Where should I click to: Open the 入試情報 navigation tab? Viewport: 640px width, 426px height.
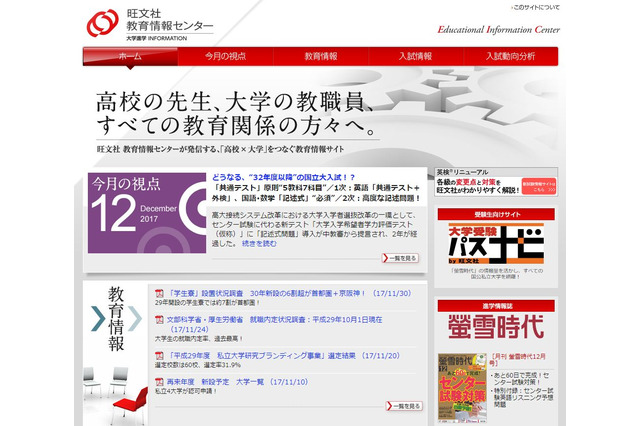[x=416, y=56]
